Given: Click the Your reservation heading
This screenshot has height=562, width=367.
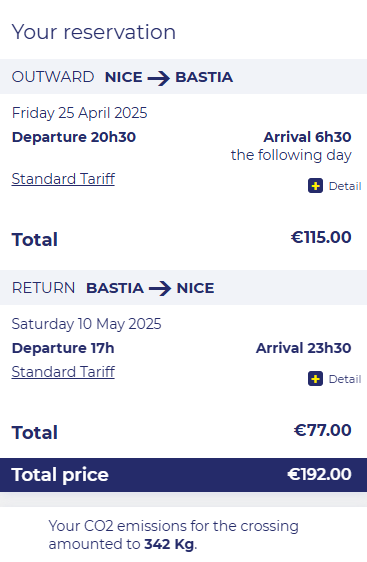Looking at the screenshot, I should [x=94, y=32].
